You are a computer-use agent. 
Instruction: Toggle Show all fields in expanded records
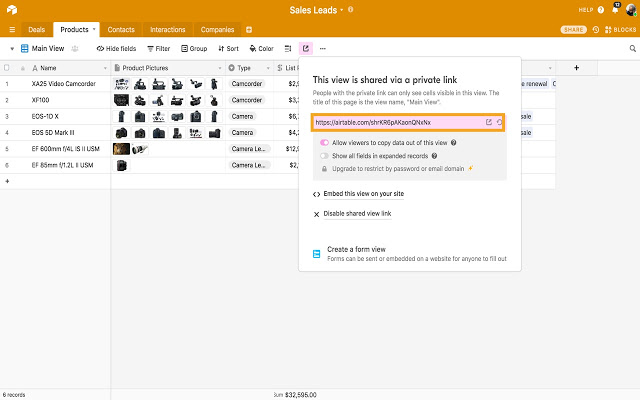324,156
